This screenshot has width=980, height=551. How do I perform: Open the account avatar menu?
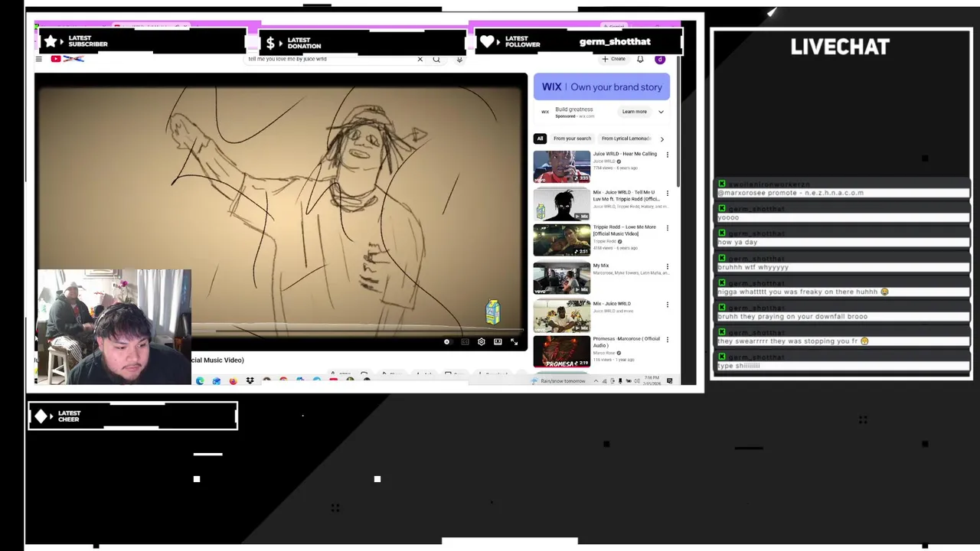tap(660, 59)
